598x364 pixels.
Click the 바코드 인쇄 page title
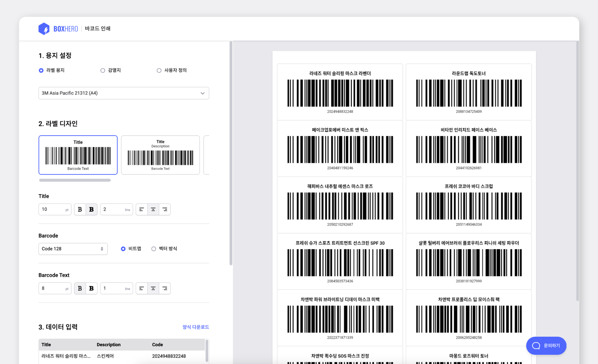[x=98, y=29]
